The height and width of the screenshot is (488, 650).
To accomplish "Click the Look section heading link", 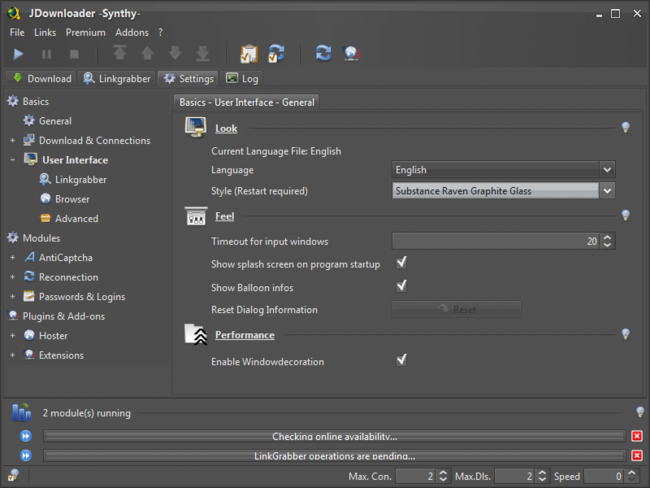I will (226, 129).
